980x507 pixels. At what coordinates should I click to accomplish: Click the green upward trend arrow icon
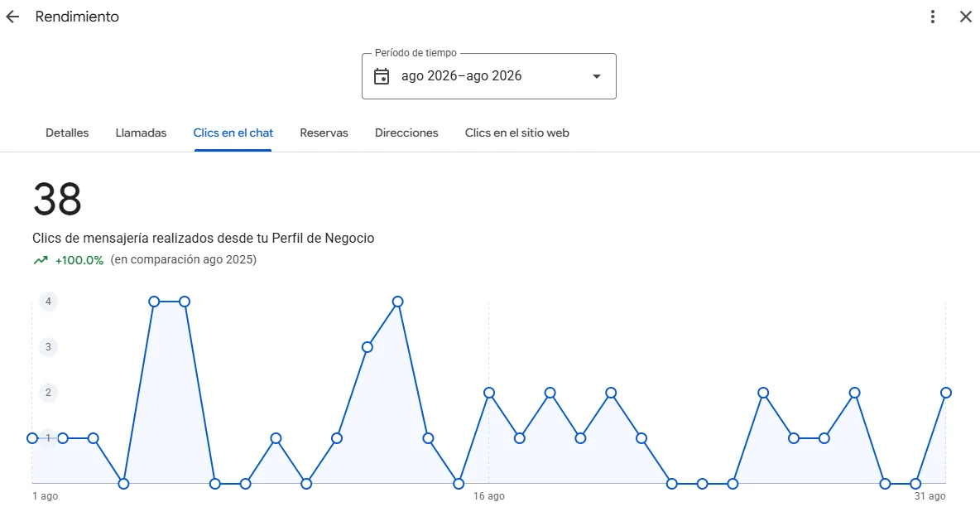[x=41, y=260]
